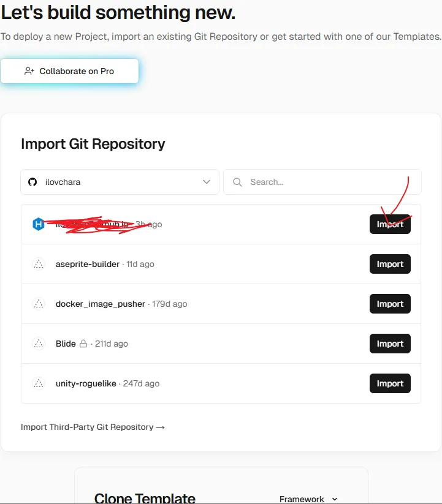Open the ilovchara account dropdown
This screenshot has height=504, width=442.
click(120, 182)
